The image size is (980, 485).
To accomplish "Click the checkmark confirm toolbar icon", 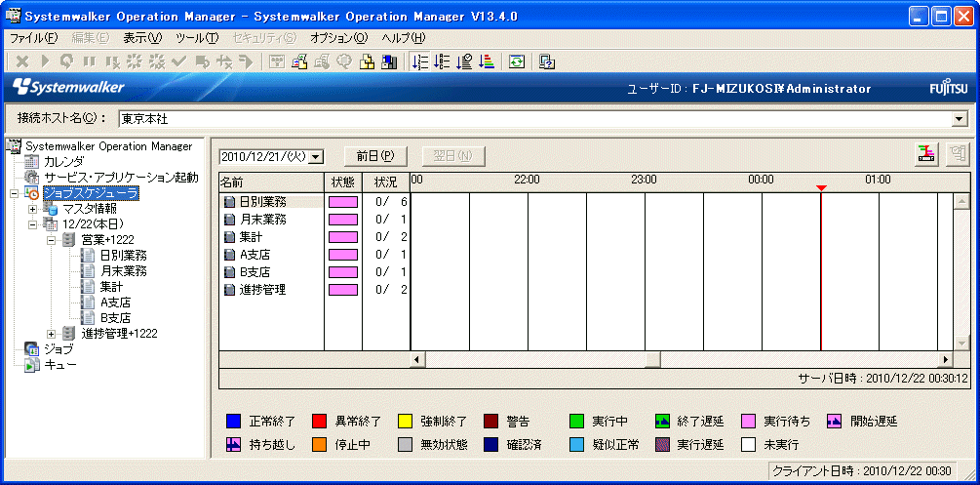I will coord(179,61).
